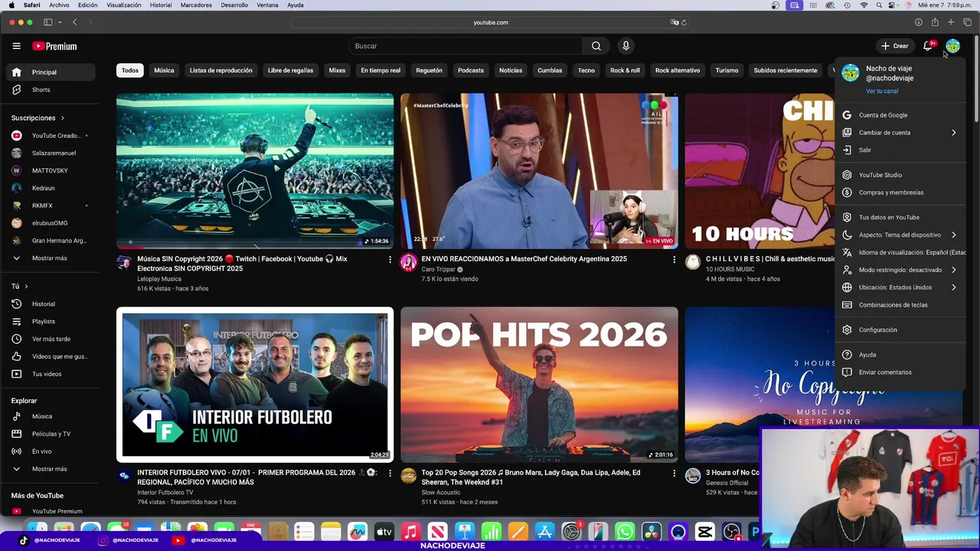This screenshot has height=551, width=980.
Task: Open the Tú section chevron
Action: point(26,286)
